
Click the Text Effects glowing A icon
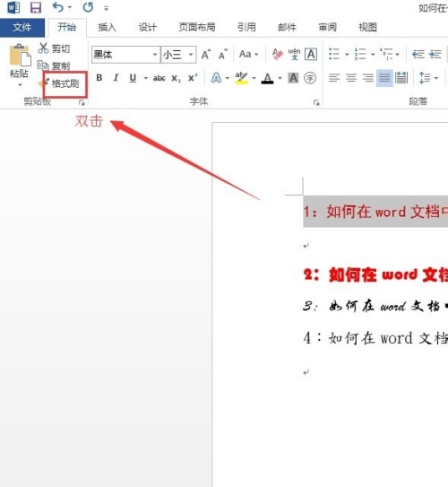click(216, 78)
